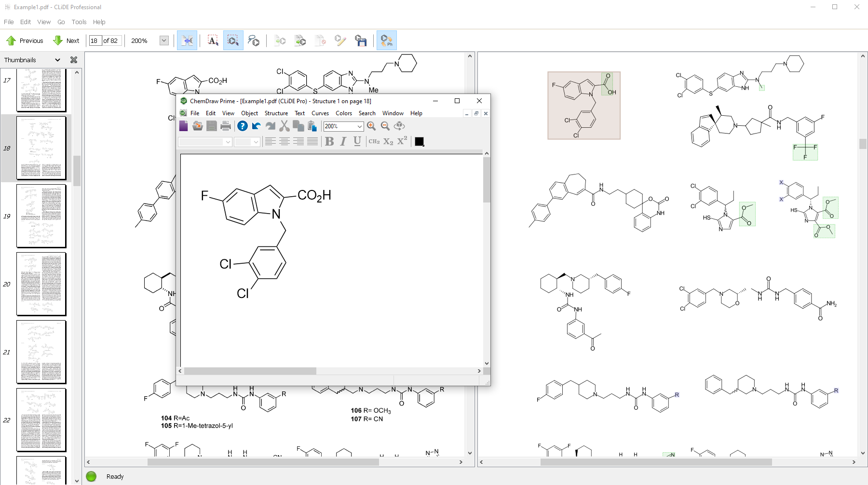Open CLiDE Help menu
The height and width of the screenshot is (485, 868).
99,22
